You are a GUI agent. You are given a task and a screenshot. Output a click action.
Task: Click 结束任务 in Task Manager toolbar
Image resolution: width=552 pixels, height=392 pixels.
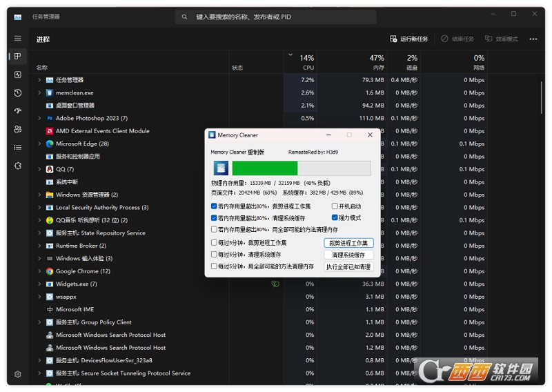(457, 39)
